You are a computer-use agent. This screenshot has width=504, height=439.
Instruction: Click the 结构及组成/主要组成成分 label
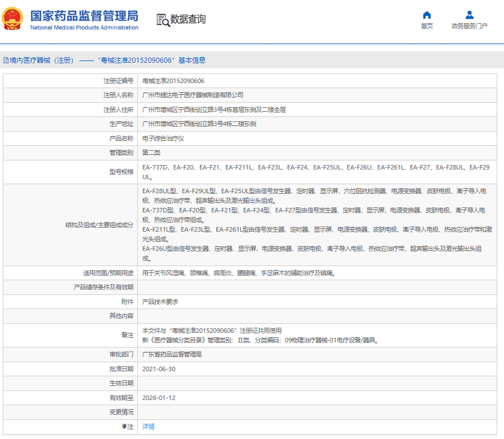coord(99,225)
